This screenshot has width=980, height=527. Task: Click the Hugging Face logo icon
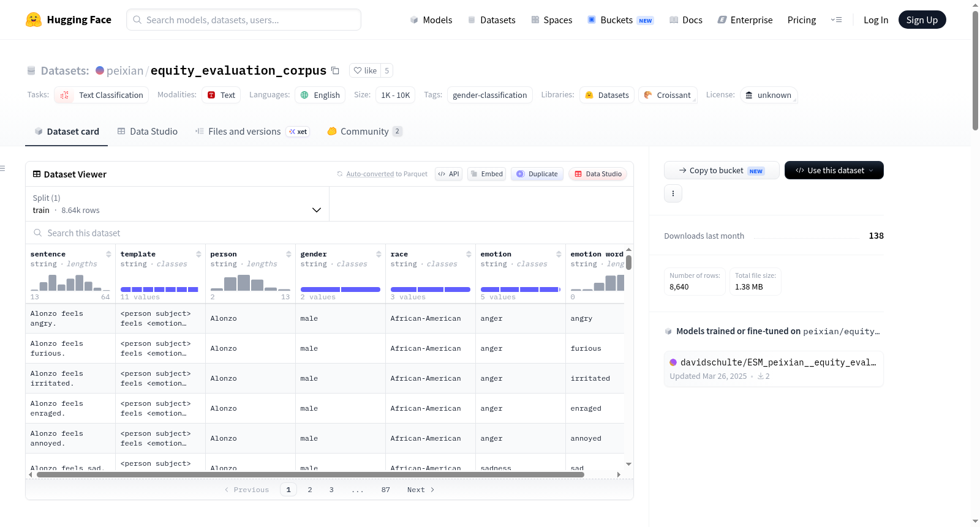pos(34,20)
